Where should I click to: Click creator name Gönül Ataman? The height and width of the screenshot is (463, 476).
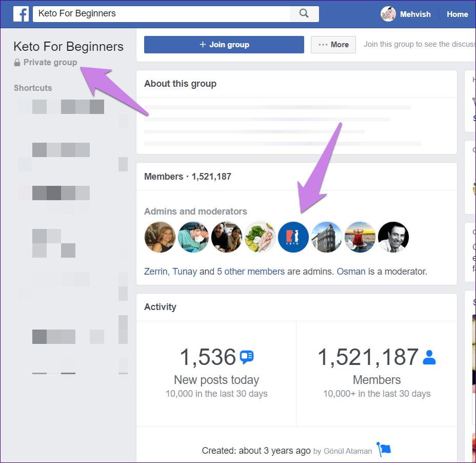coord(348,451)
